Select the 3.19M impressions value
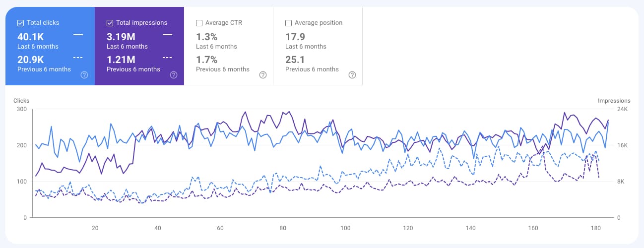Viewport: 644px width, 248px height. tap(121, 37)
